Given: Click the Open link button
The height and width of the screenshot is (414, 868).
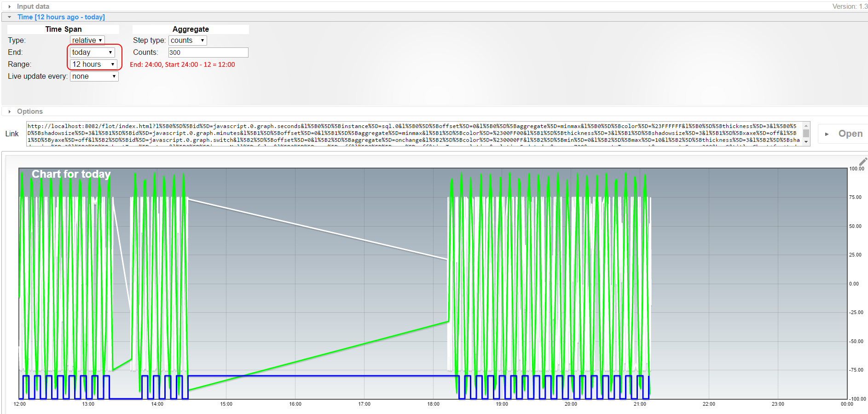Looking at the screenshot, I should (843, 134).
